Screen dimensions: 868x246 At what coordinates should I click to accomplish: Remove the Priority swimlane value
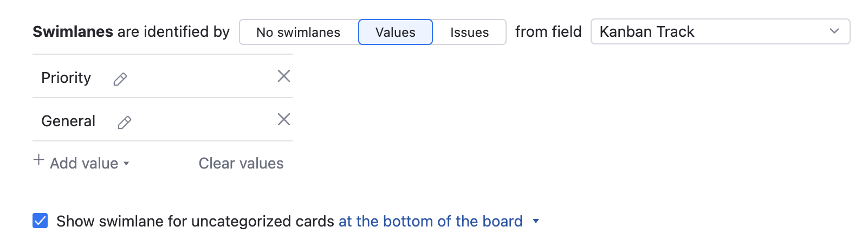[284, 76]
